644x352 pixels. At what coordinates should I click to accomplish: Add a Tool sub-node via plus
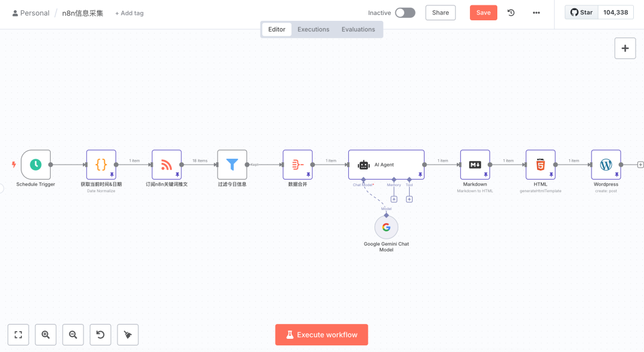410,199
